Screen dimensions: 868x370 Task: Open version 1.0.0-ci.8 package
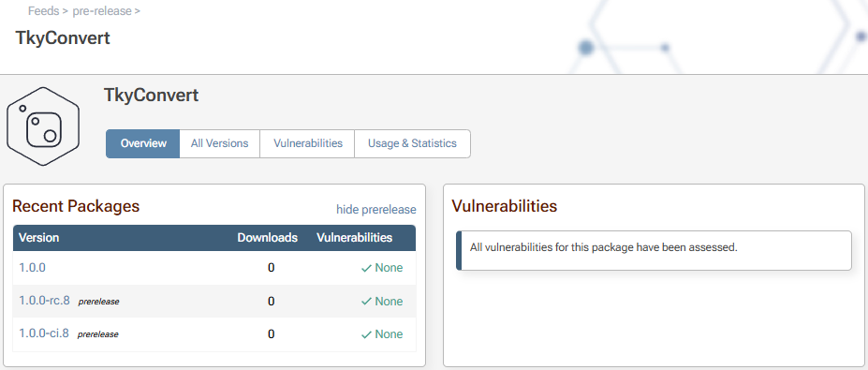(x=44, y=333)
